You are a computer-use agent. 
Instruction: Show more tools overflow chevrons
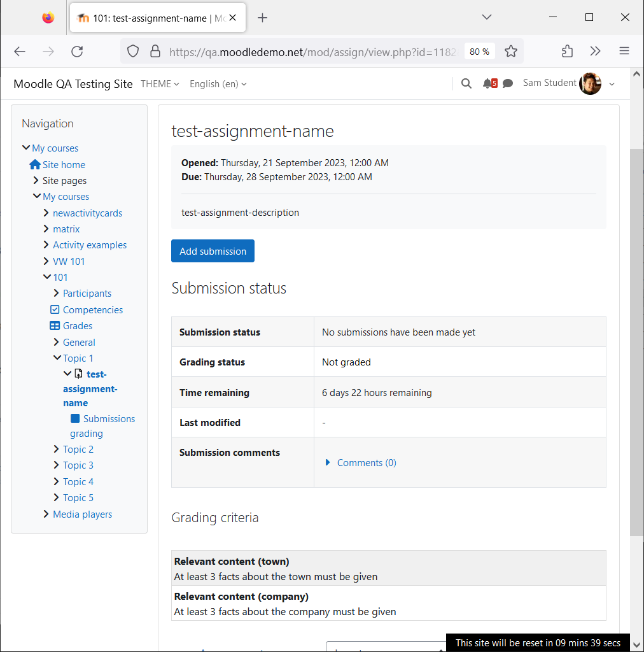[x=596, y=51]
